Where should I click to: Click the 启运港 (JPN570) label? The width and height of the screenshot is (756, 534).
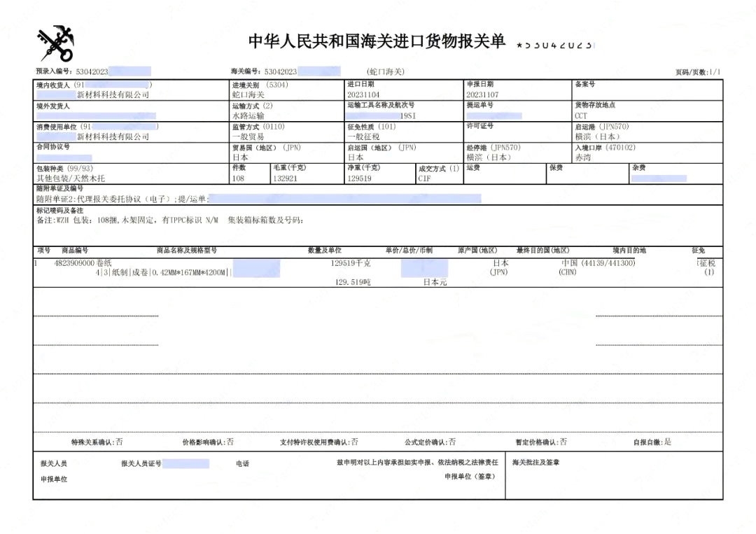(x=602, y=127)
